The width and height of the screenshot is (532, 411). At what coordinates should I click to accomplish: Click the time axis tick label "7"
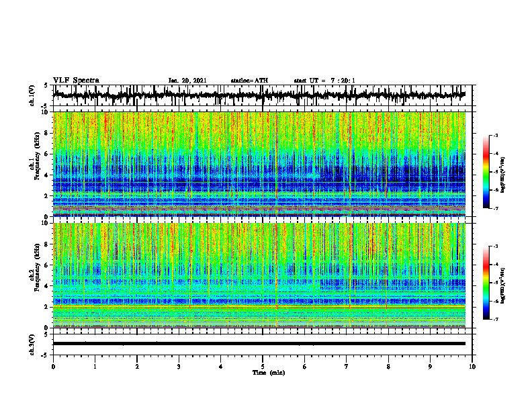[347, 367]
